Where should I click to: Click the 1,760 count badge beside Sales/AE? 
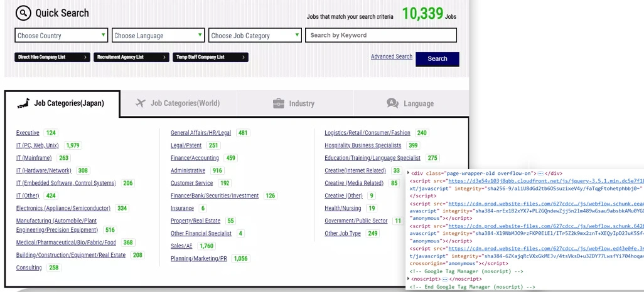[x=207, y=246]
